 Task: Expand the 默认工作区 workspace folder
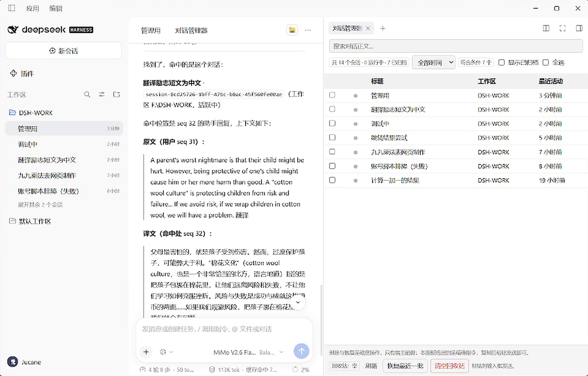(30, 221)
